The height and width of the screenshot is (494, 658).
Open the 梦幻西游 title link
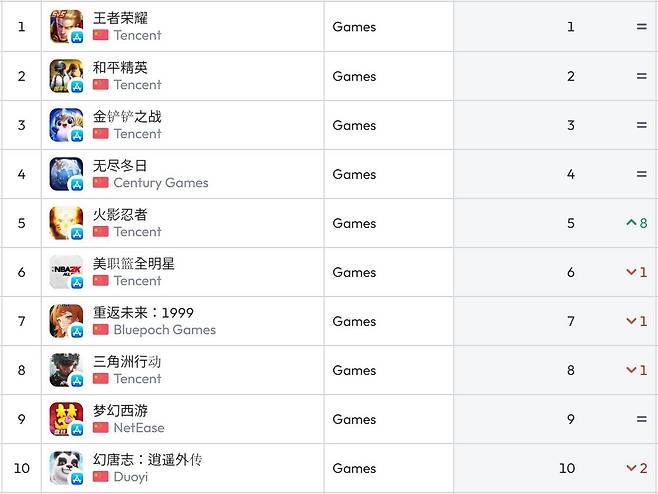(x=120, y=410)
